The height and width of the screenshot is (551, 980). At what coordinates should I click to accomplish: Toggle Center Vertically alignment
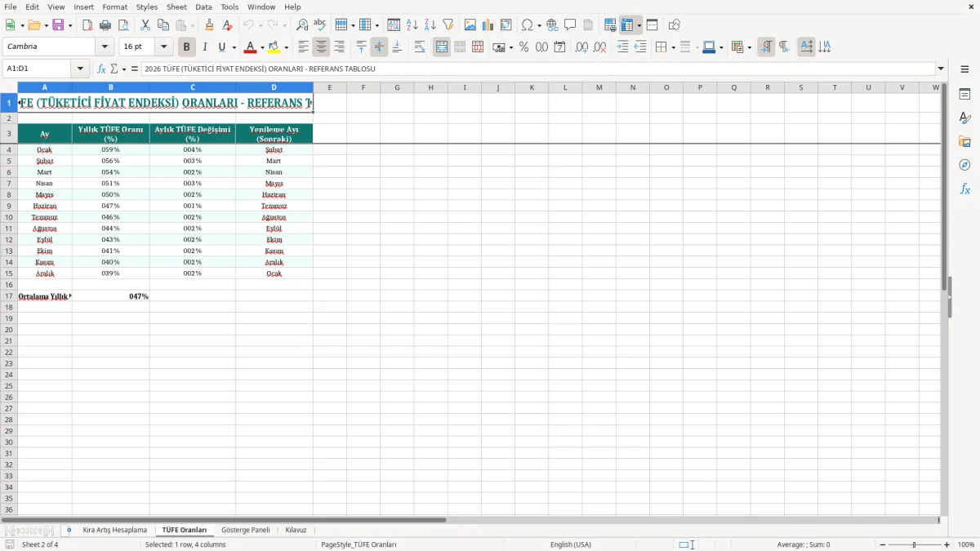[379, 47]
